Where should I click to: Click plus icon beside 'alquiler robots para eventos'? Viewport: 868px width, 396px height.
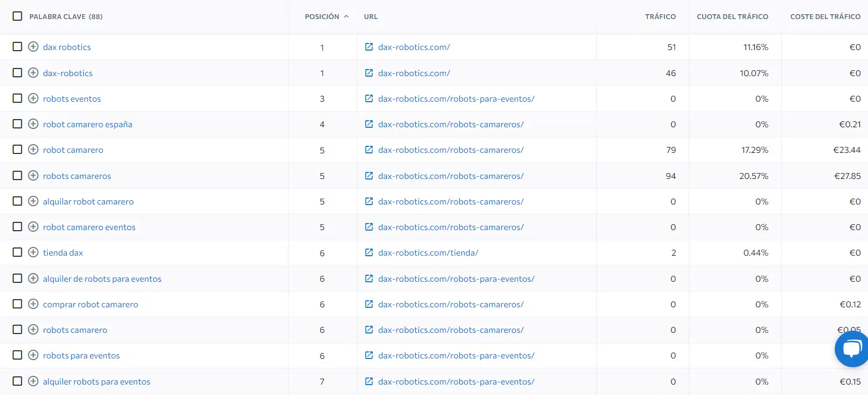point(33,381)
